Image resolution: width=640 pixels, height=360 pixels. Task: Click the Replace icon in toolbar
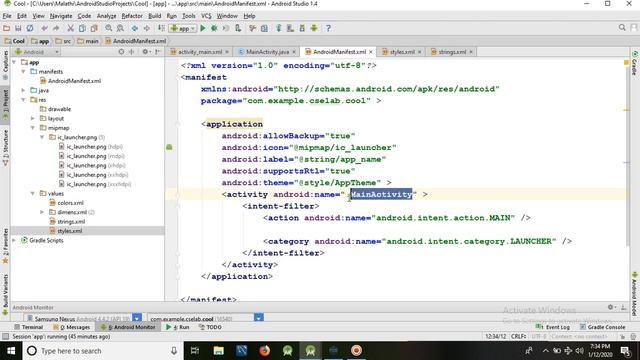(x=120, y=28)
